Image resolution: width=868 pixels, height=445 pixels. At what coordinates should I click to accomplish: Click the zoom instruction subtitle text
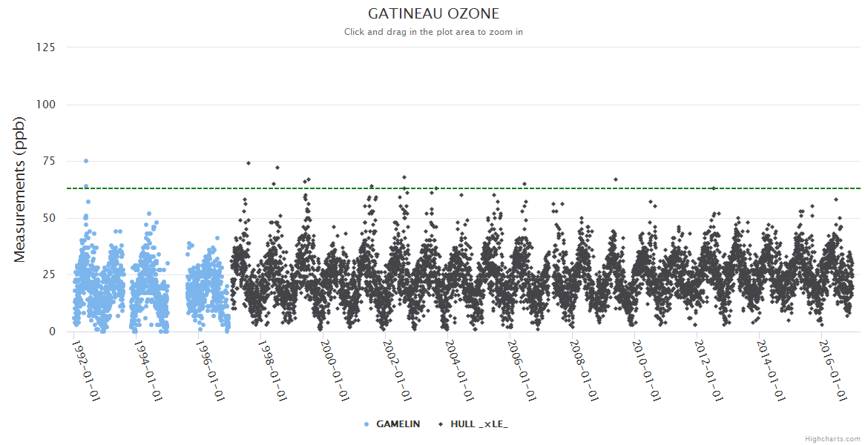click(x=433, y=32)
